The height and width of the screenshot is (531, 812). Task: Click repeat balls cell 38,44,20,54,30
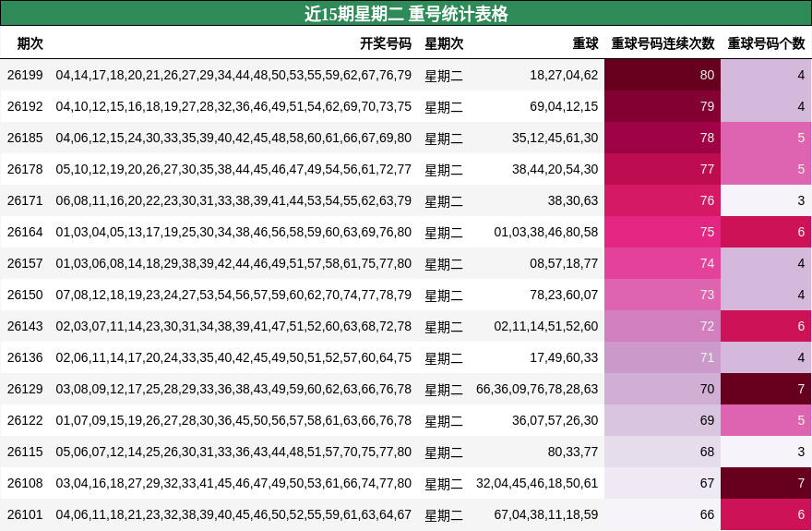(x=555, y=169)
